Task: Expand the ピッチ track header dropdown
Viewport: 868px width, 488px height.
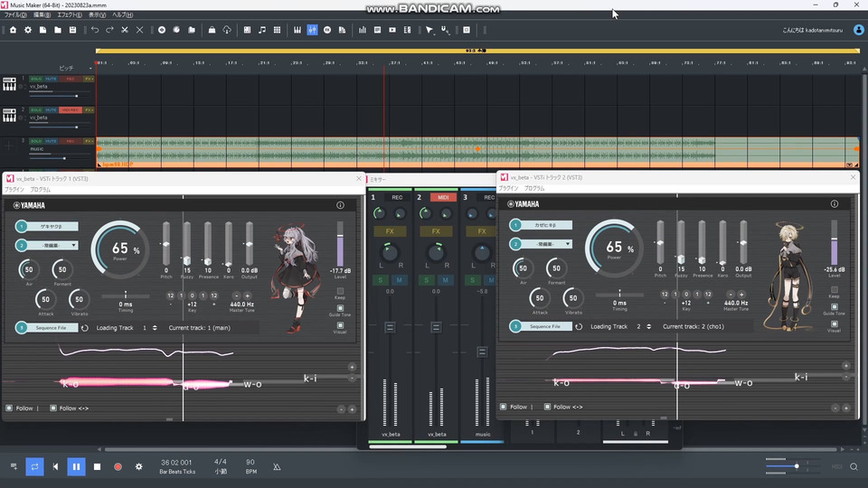Action: point(90,68)
